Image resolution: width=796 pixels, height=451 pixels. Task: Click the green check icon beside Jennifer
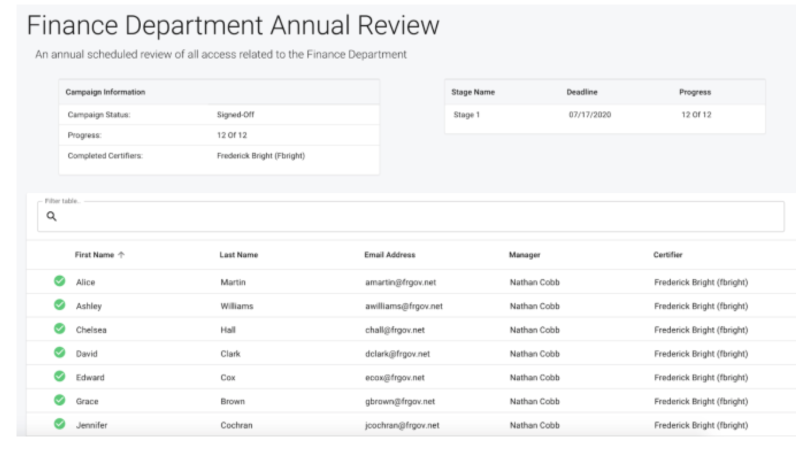coord(59,424)
